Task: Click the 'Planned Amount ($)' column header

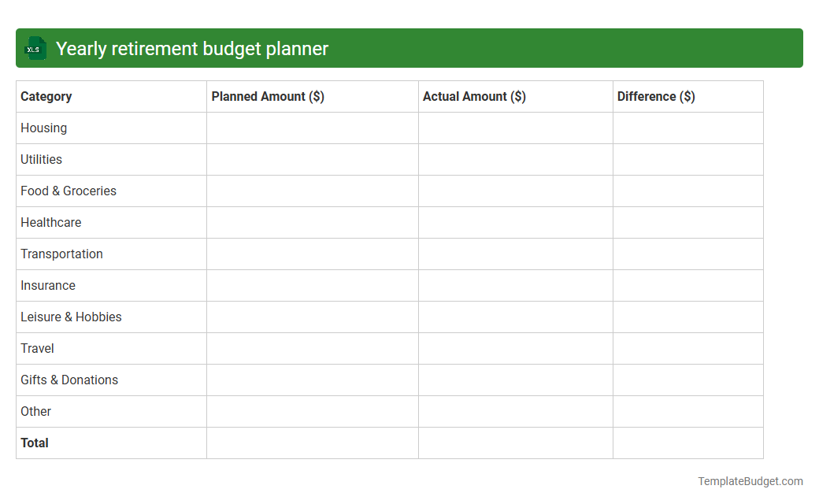Action: coord(267,96)
